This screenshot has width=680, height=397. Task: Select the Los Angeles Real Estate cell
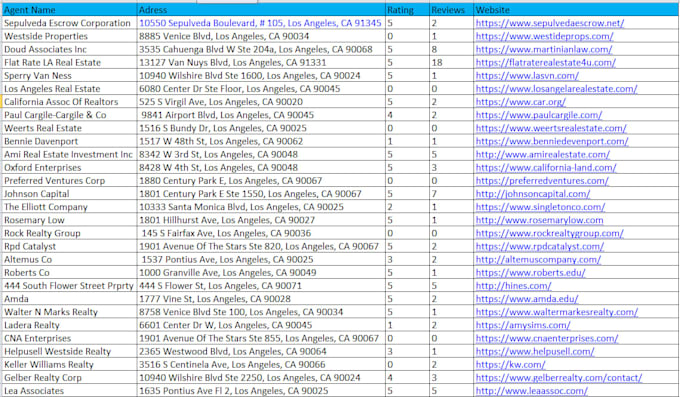click(69, 89)
